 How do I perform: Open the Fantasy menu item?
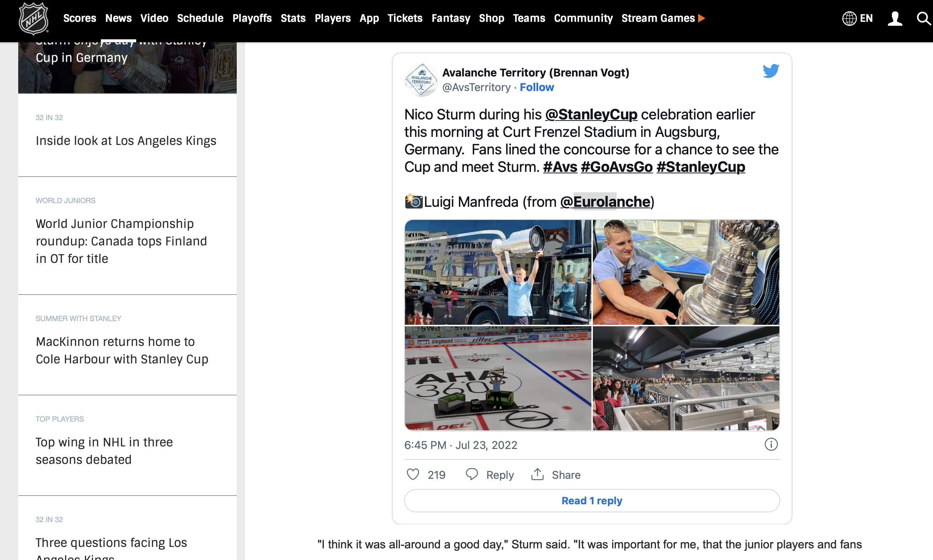450,18
